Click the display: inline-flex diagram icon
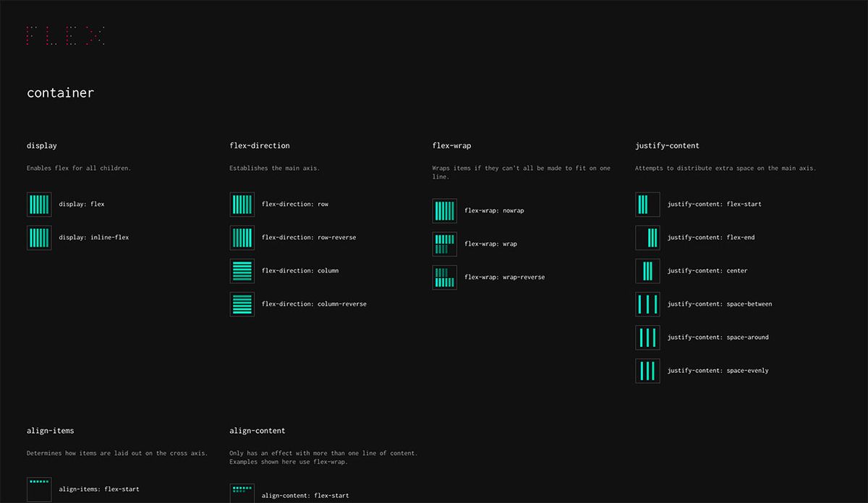 (39, 237)
